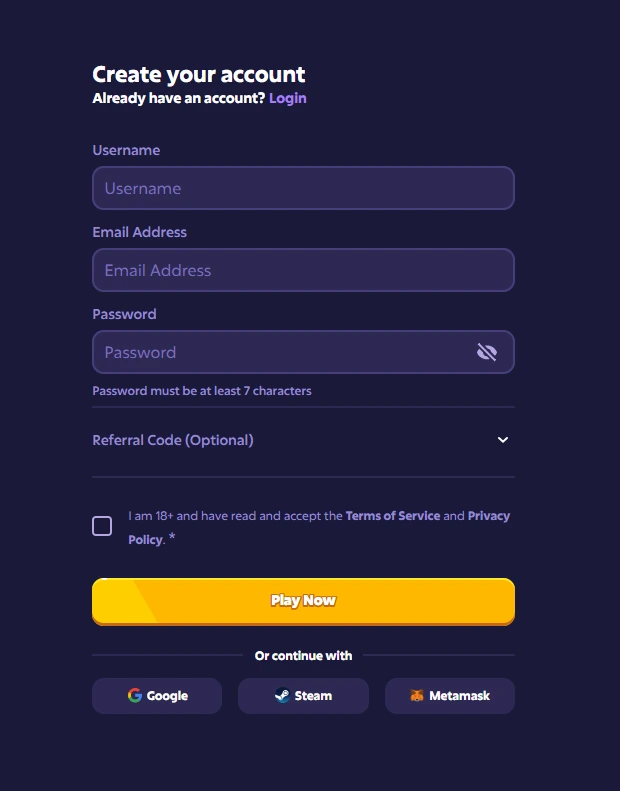Focus the Username input field
Image resolution: width=620 pixels, height=791 pixels.
click(x=303, y=188)
